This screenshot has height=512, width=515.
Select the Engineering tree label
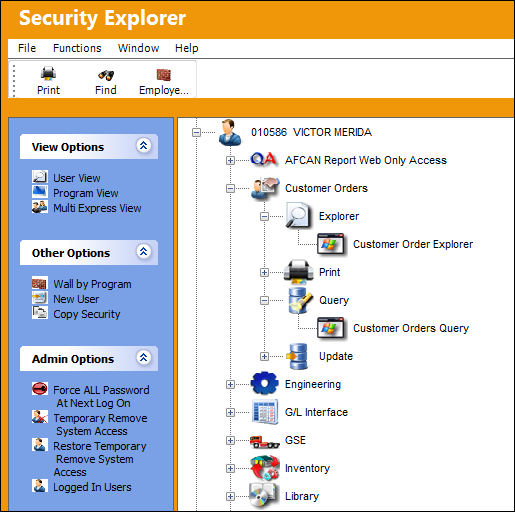[x=313, y=384]
